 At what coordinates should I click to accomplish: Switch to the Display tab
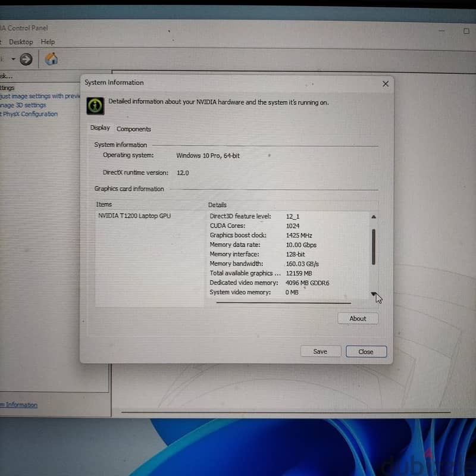pos(100,128)
